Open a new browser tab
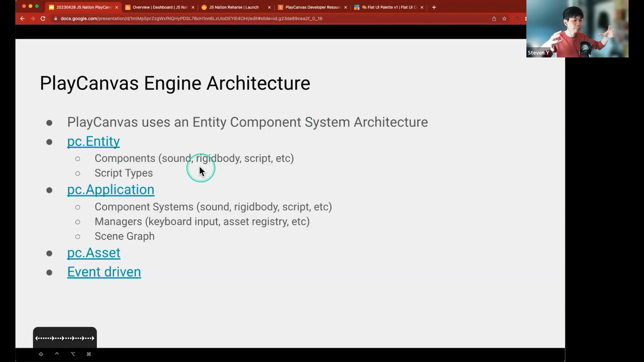This screenshot has height=362, width=644. pyautogui.click(x=434, y=7)
